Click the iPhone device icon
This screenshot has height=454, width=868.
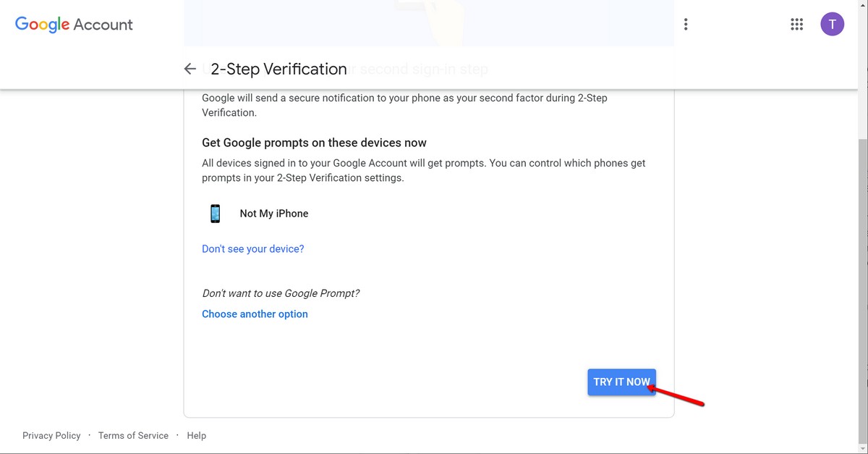click(215, 214)
